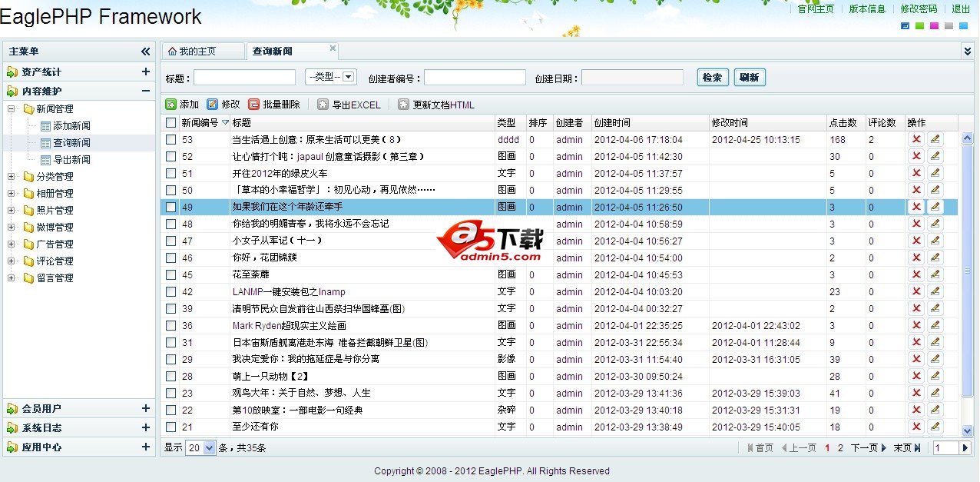Click the 退出 logout link
This screenshot has width=980, height=482.
(961, 9)
